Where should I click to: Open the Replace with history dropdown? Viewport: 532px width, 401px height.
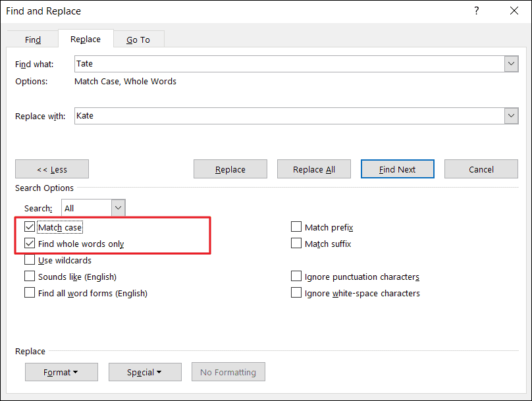[x=512, y=115]
